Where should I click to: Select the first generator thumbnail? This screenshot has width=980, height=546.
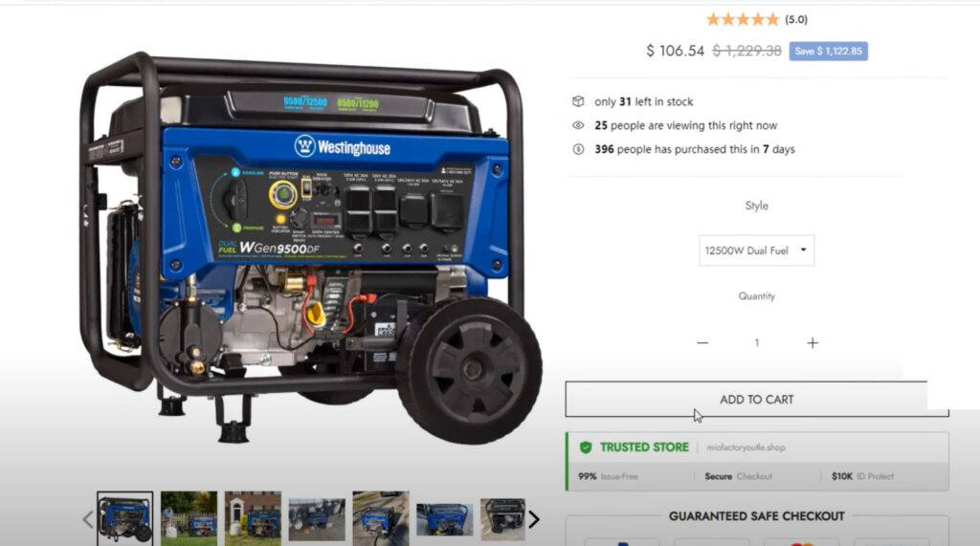pyautogui.click(x=125, y=517)
